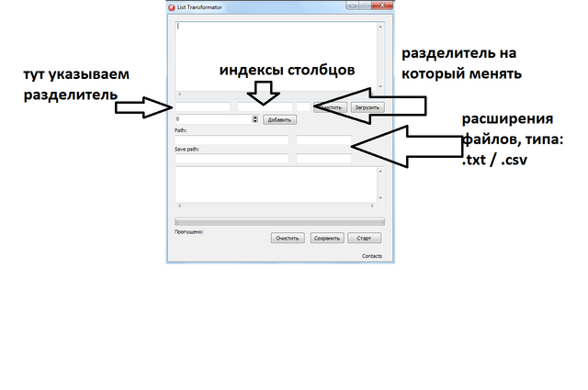Click the Path label
Viewport: 588px width, 390px height.
click(180, 130)
